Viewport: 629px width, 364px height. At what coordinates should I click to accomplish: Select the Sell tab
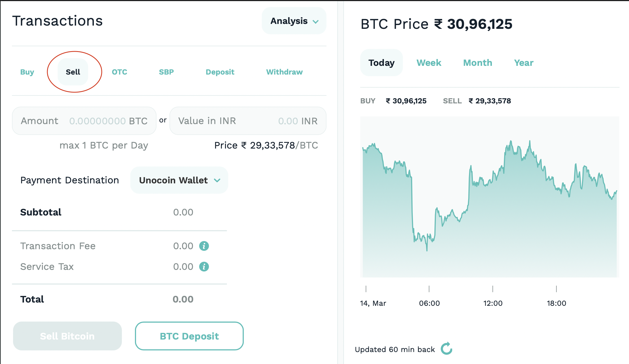tap(73, 72)
